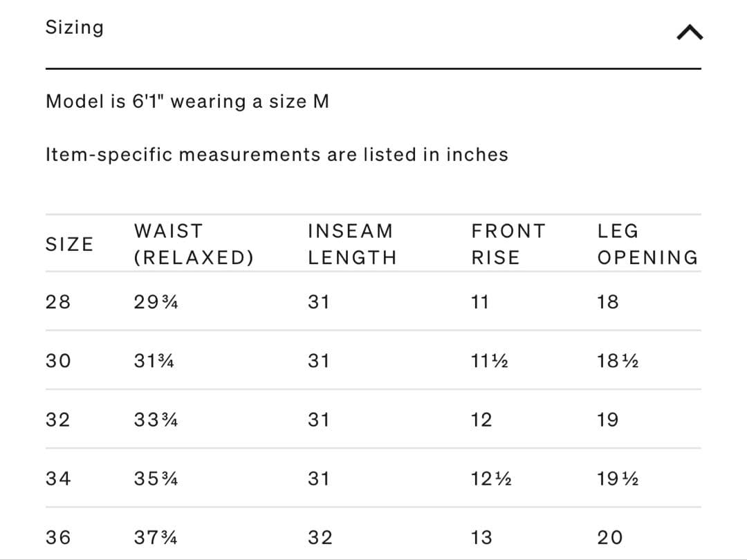Click the 37¾ waist value
The height and width of the screenshot is (560, 747).
pos(156,537)
